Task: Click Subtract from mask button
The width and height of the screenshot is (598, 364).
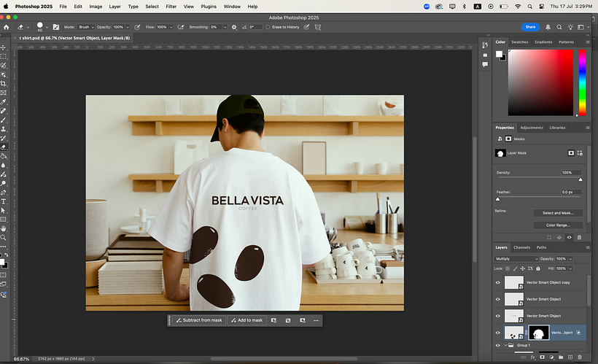Action: click(x=199, y=320)
